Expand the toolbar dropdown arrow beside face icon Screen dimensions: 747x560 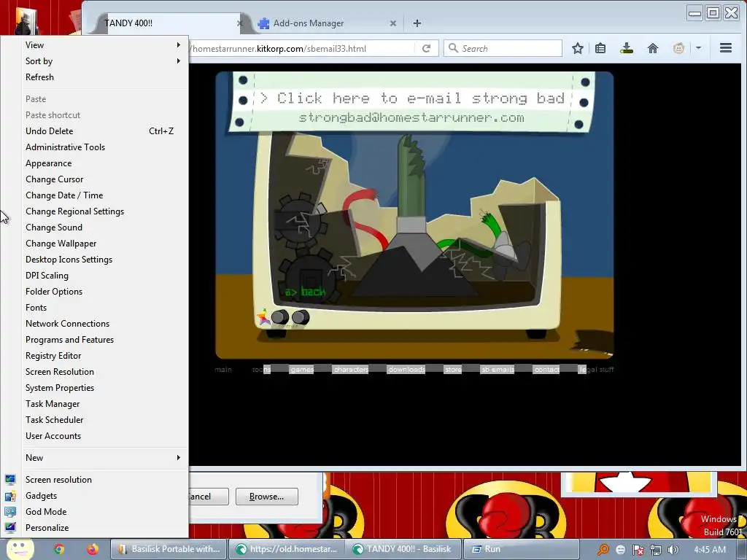(x=698, y=48)
